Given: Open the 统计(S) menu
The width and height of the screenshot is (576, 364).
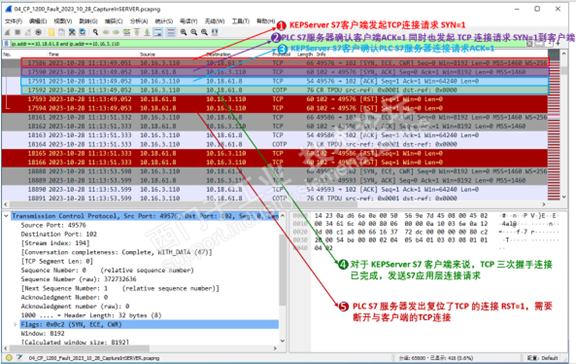Looking at the screenshot, I should [x=164, y=21].
